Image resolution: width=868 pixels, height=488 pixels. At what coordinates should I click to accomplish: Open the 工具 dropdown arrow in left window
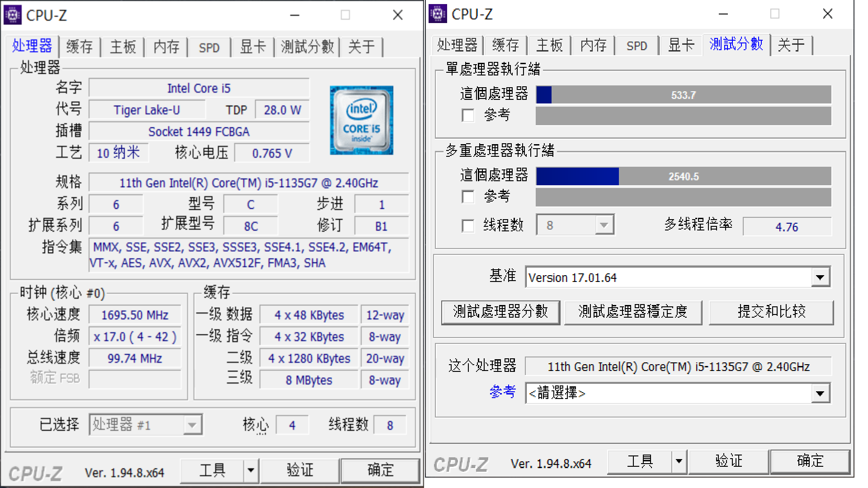click(x=251, y=470)
